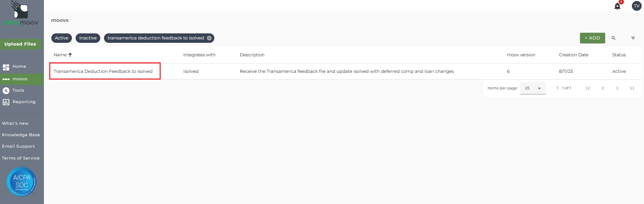Screen dimensions: 644x204
Task: Click the Home dashboard icon
Action: point(6,67)
